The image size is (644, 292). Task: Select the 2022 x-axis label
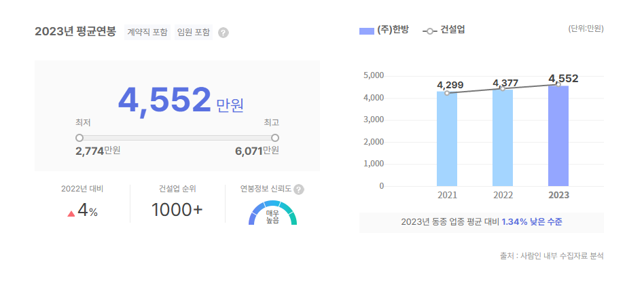coord(503,196)
